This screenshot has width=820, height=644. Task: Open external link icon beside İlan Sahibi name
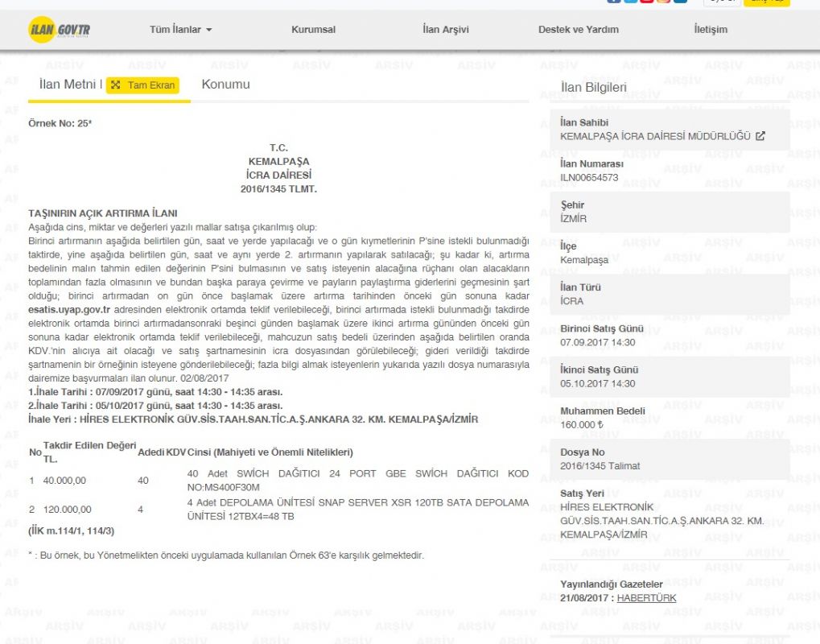[x=760, y=136]
